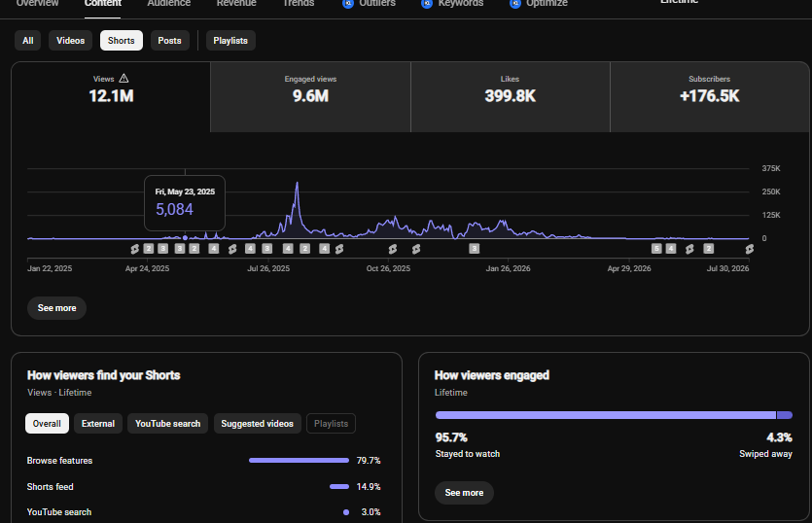Screen dimensions: 812x523
Task: Choose the Suggested videos chip
Action: point(258,424)
